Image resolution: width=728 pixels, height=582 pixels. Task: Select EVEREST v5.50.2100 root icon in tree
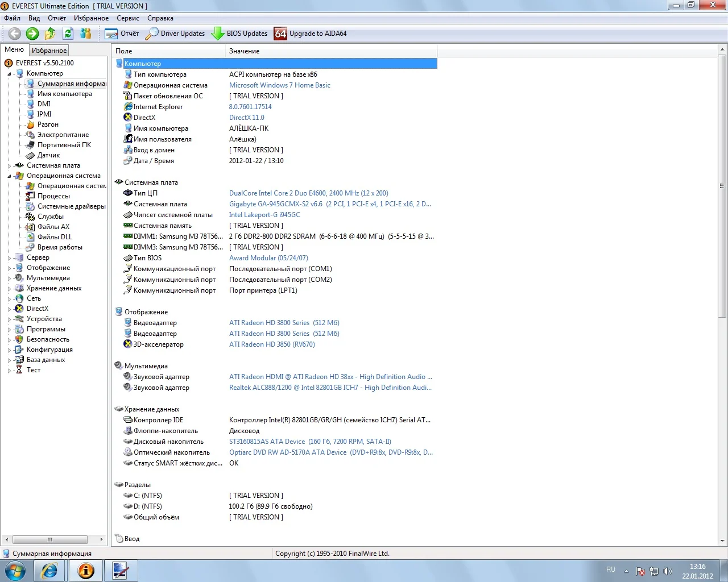(x=9, y=63)
